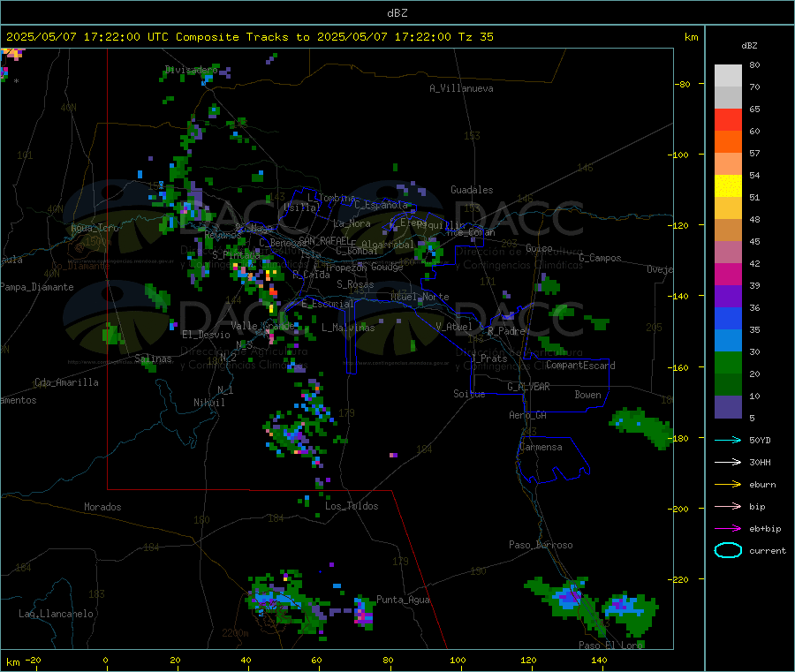Image resolution: width=795 pixels, height=672 pixels.
Task: Click the '50YD' legend label
Action: click(x=760, y=440)
